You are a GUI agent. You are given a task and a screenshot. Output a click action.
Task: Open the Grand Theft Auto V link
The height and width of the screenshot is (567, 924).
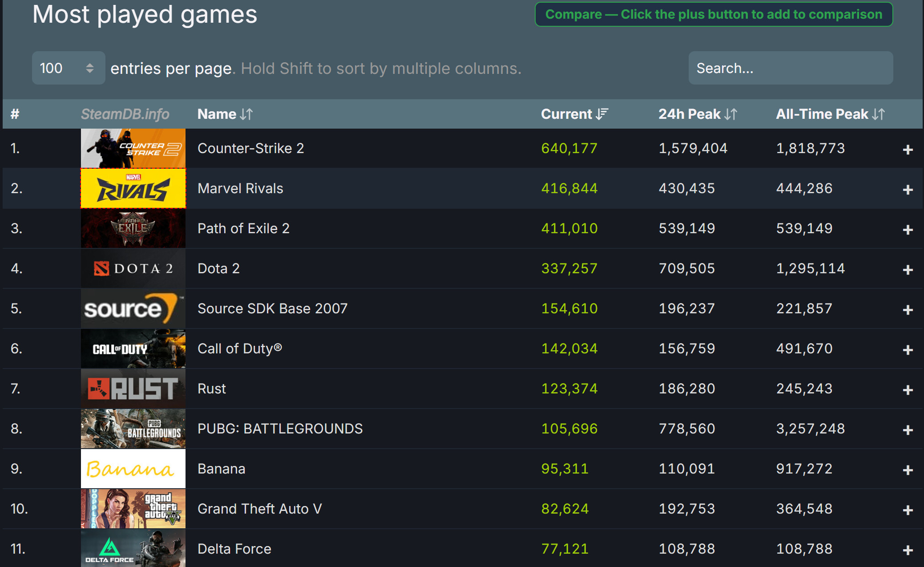point(259,509)
